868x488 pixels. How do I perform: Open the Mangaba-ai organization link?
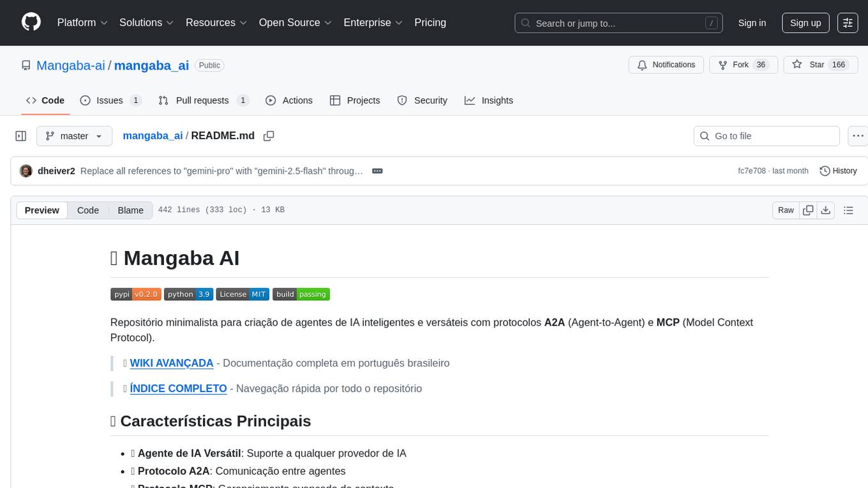[71, 65]
